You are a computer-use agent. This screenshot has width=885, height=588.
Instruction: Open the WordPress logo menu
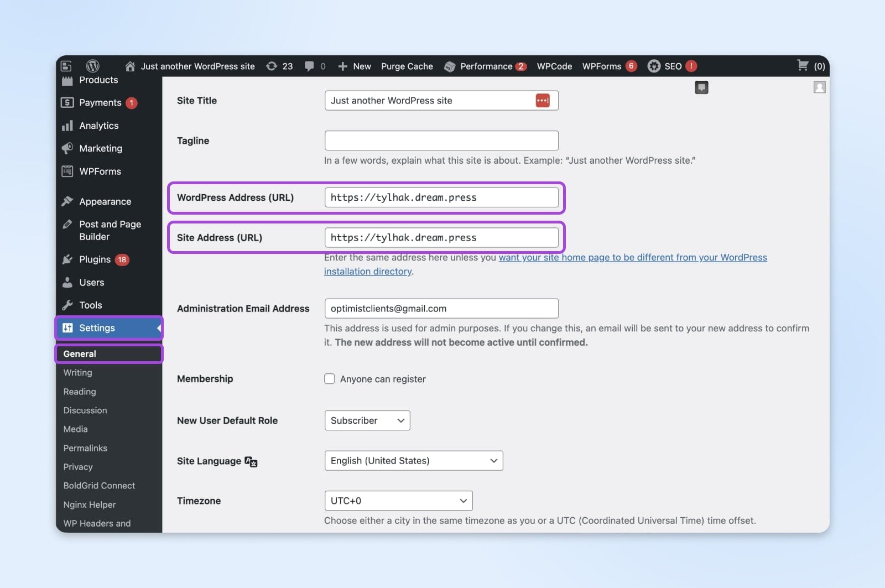92,66
